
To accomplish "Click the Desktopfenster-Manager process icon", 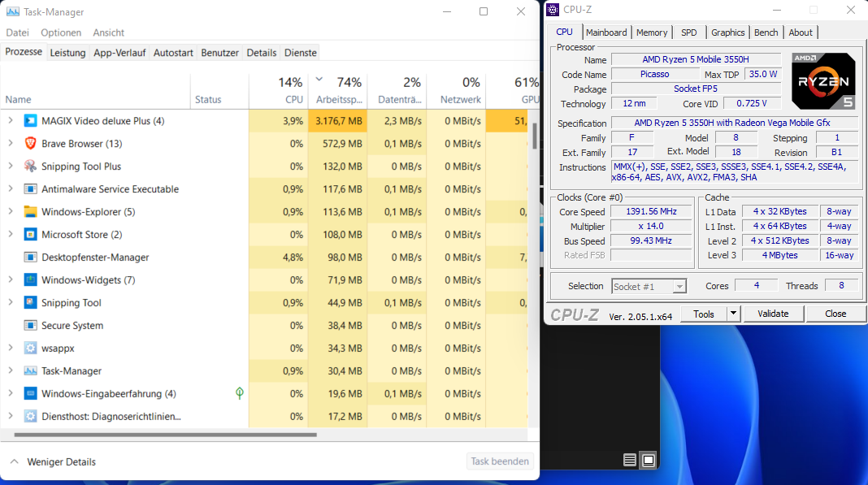I will 30,257.
